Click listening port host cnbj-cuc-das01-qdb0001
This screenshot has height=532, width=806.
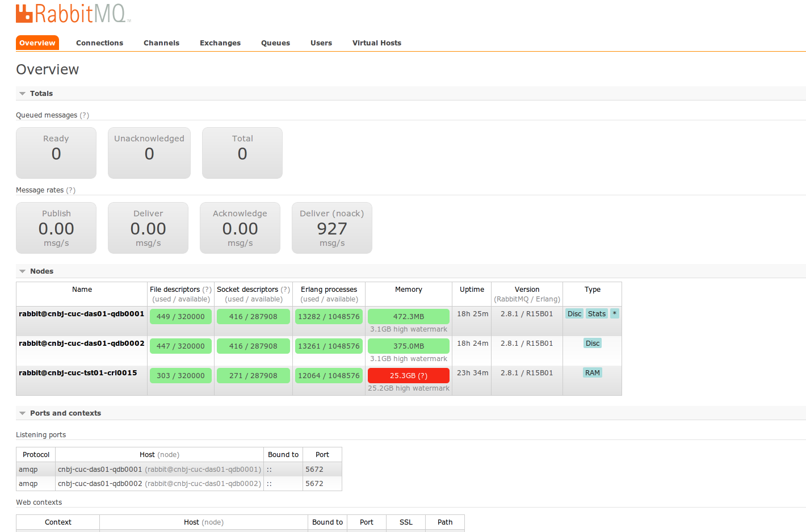pos(100,469)
